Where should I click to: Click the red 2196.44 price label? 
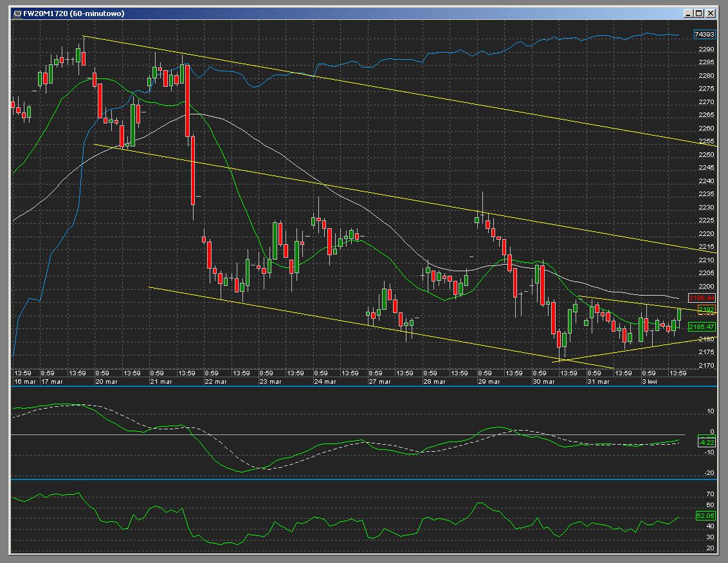pos(702,298)
